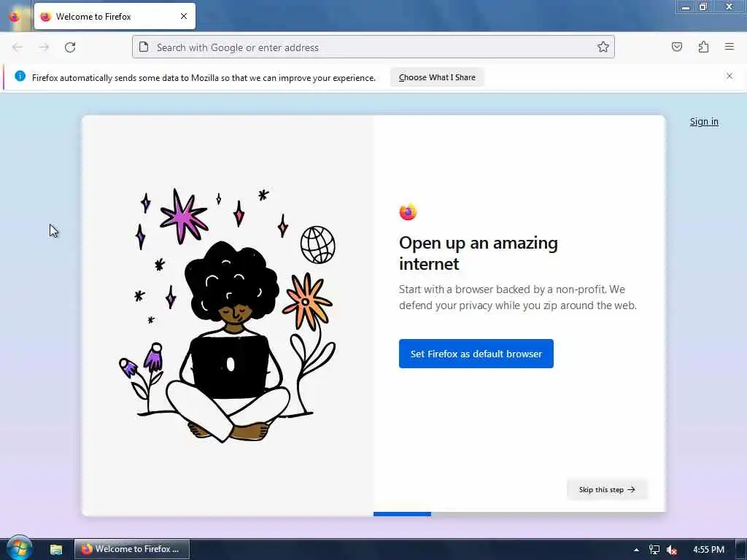Open the clock showing 4:55 PM

[708, 550]
